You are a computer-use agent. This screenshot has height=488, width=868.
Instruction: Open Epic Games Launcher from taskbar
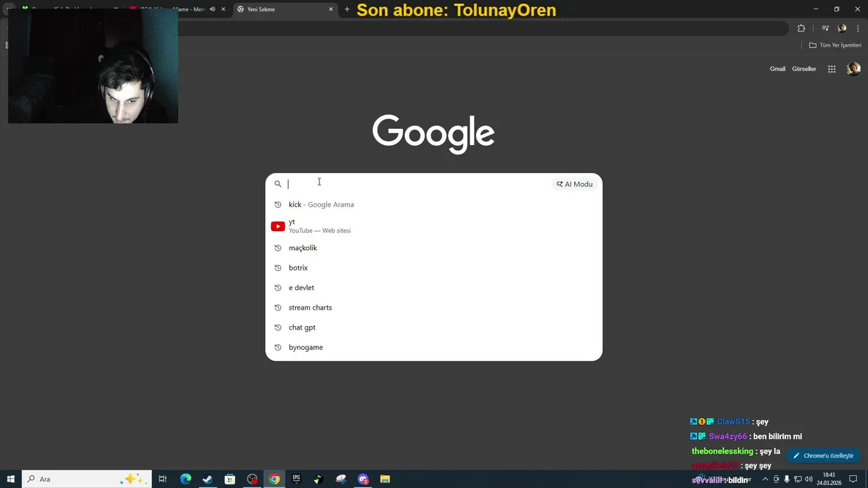coord(296,479)
